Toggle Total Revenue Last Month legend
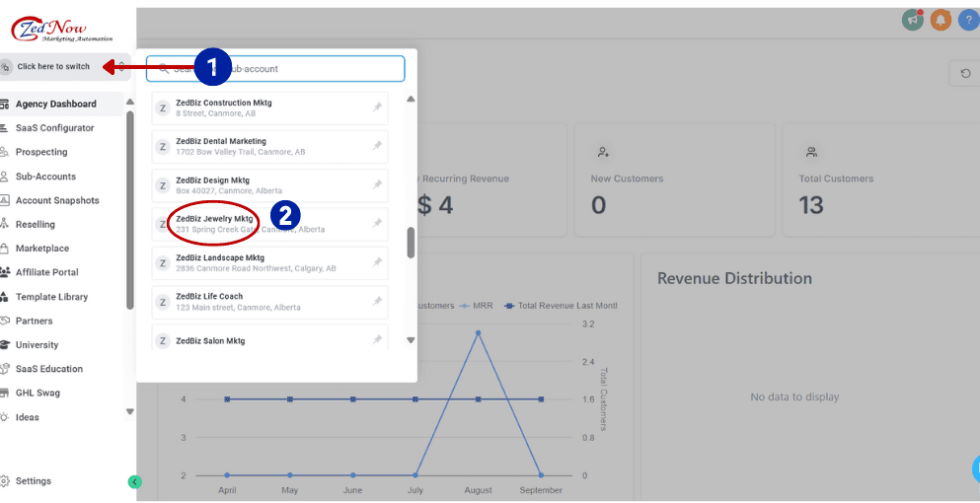This screenshot has height=503, width=980. click(562, 306)
